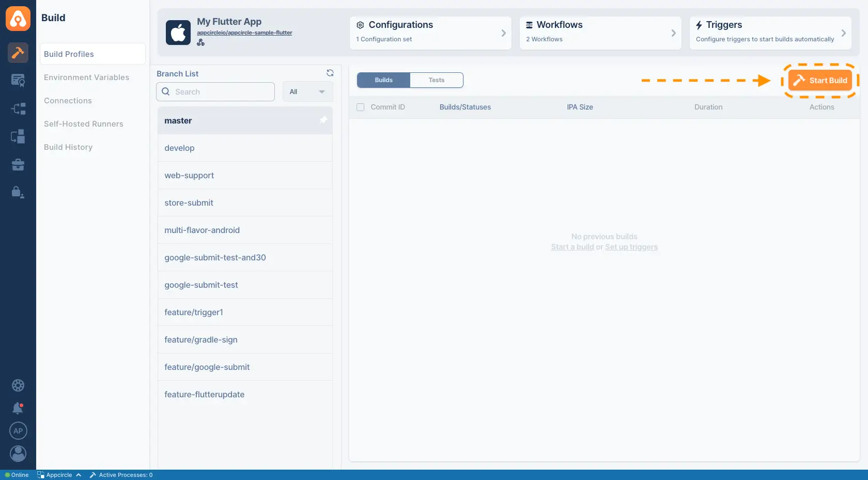Image resolution: width=868 pixels, height=480 pixels.
Task: Switch to the Builds tab
Action: click(384, 80)
